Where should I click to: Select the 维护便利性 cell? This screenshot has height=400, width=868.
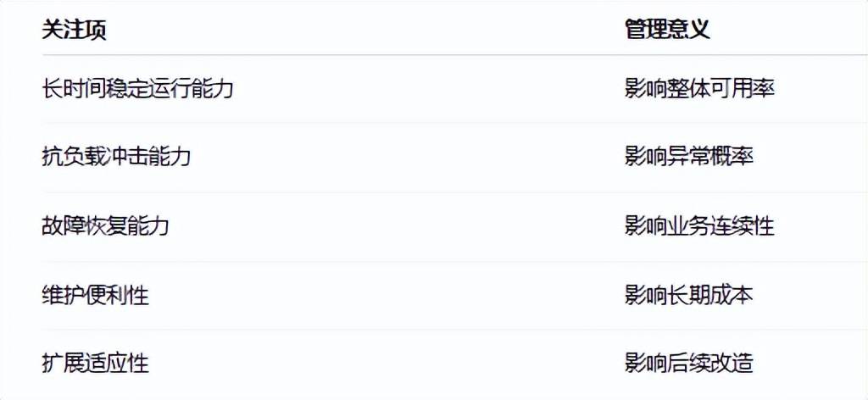click(x=95, y=295)
